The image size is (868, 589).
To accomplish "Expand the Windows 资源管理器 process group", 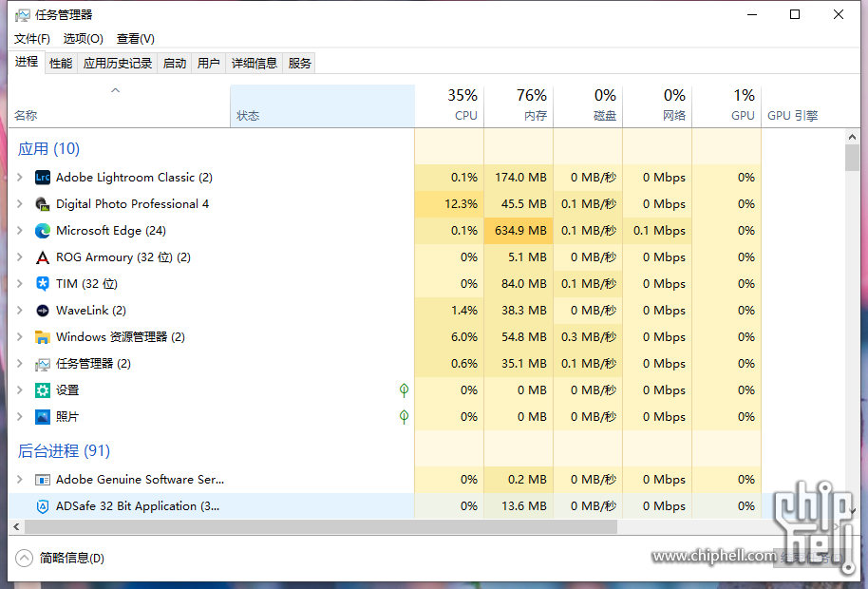I will point(20,336).
